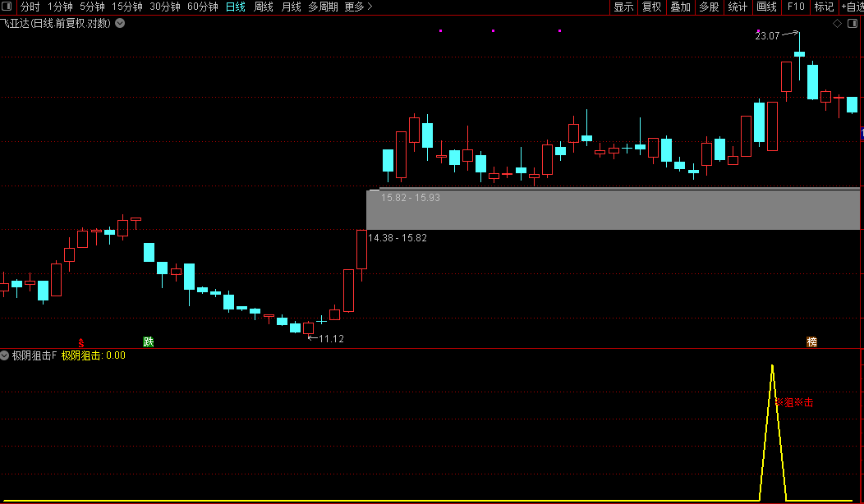Click the 23.07 high price label
This screenshot has width=864, height=504.
click(x=767, y=36)
